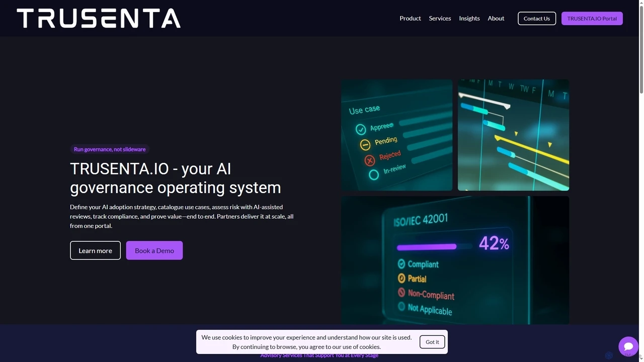The width and height of the screenshot is (644, 362).
Task: Click the 'We use cookies' notice text
Action: coord(306,342)
